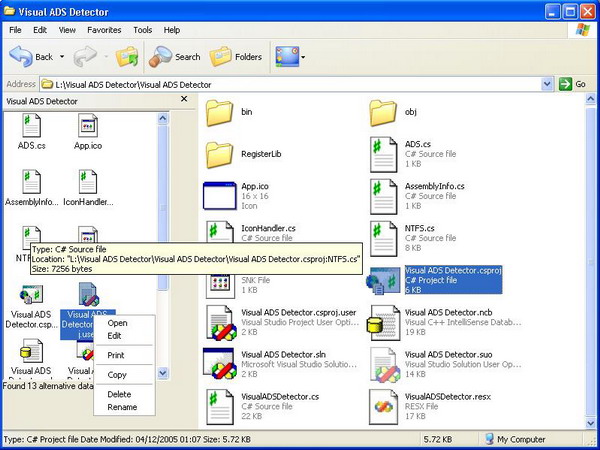600x450 pixels.
Task: Select Visual ADS Detector.csp stream in side panel
Action: 31,295
